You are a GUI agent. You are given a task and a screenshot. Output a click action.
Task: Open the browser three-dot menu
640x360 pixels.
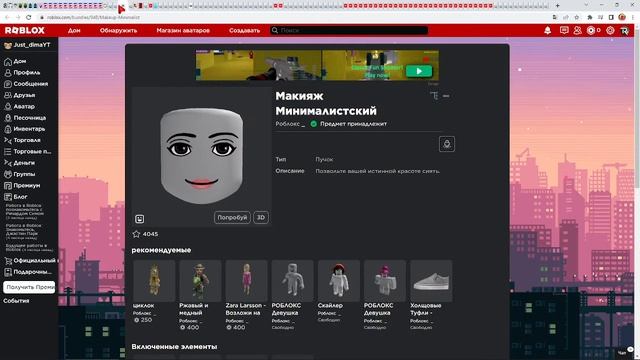[x=633, y=17]
